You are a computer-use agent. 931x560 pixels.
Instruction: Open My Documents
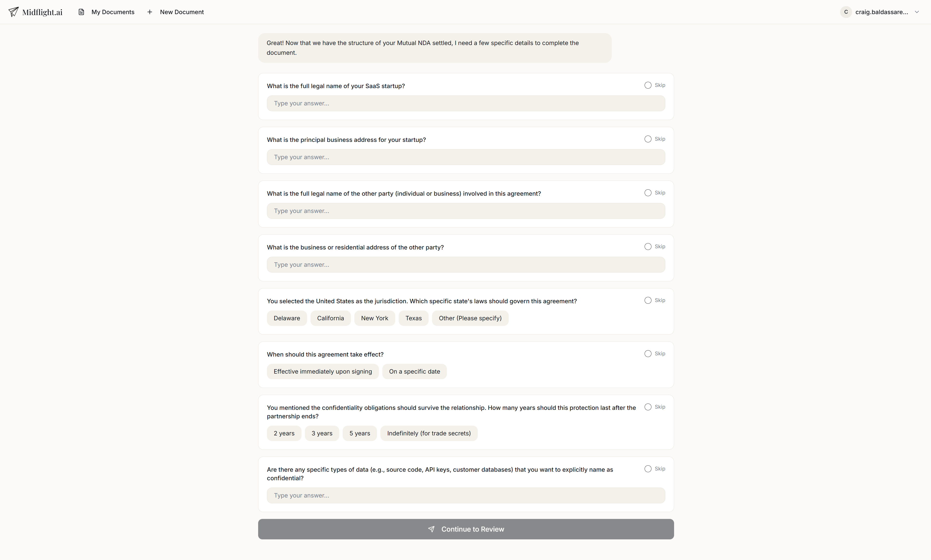[113, 12]
